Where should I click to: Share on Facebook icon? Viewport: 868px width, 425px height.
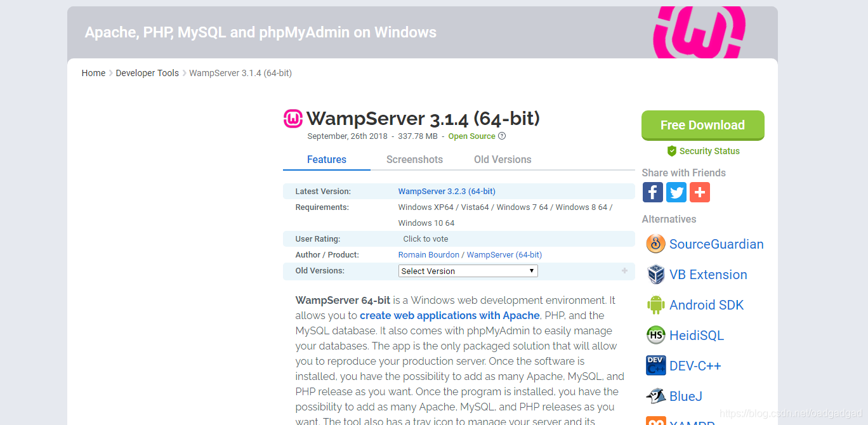pyautogui.click(x=652, y=192)
